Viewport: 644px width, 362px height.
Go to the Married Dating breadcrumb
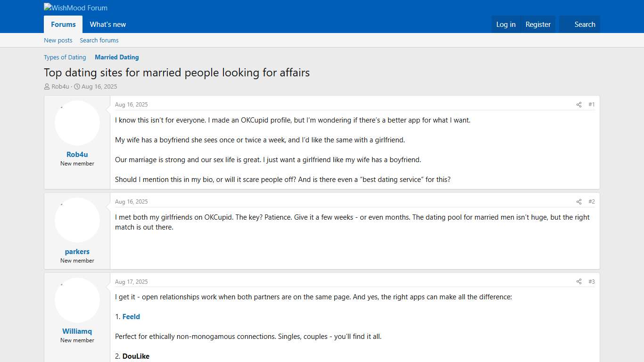116,57
